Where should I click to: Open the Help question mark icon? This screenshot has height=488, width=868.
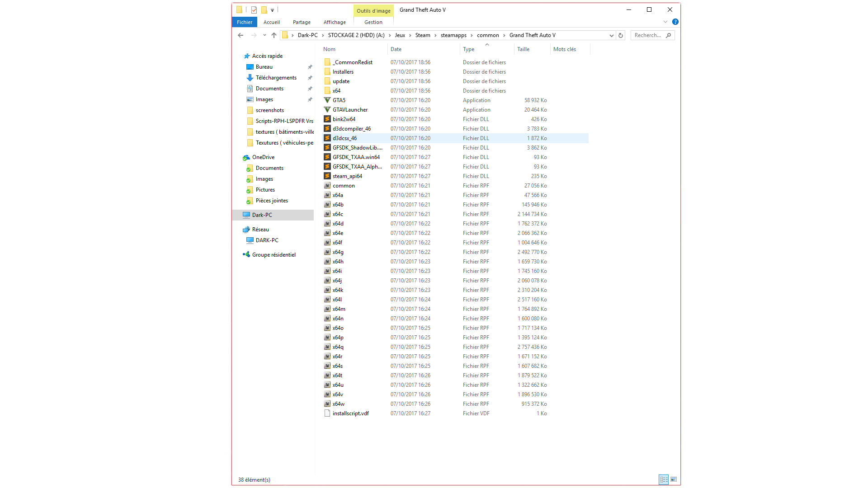point(675,22)
